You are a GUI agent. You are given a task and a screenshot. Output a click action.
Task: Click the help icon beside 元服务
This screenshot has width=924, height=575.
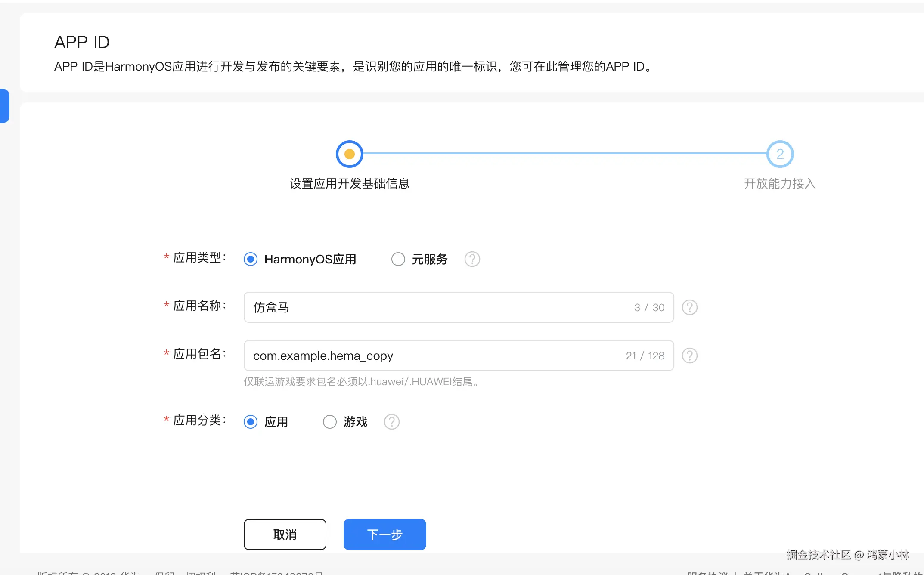472,259
